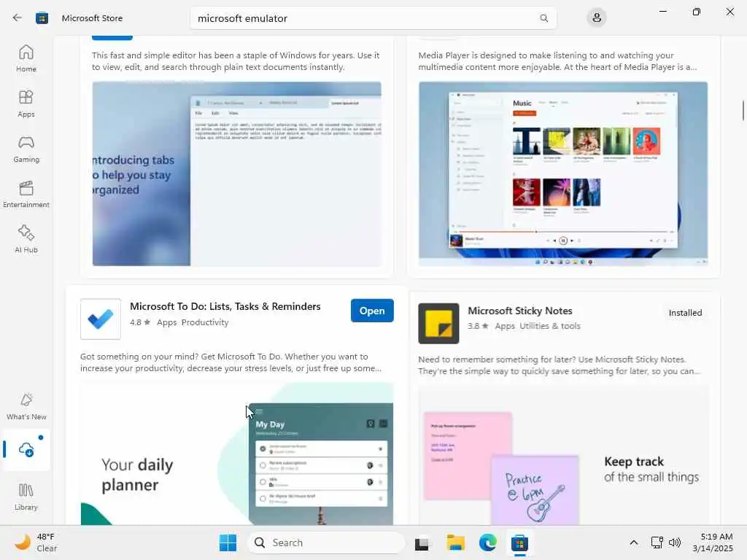Click the Media Player description text

557,61
